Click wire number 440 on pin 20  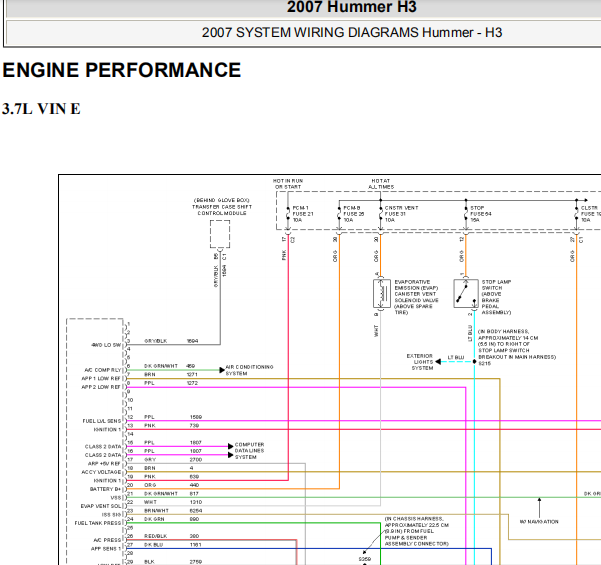[x=194, y=485]
